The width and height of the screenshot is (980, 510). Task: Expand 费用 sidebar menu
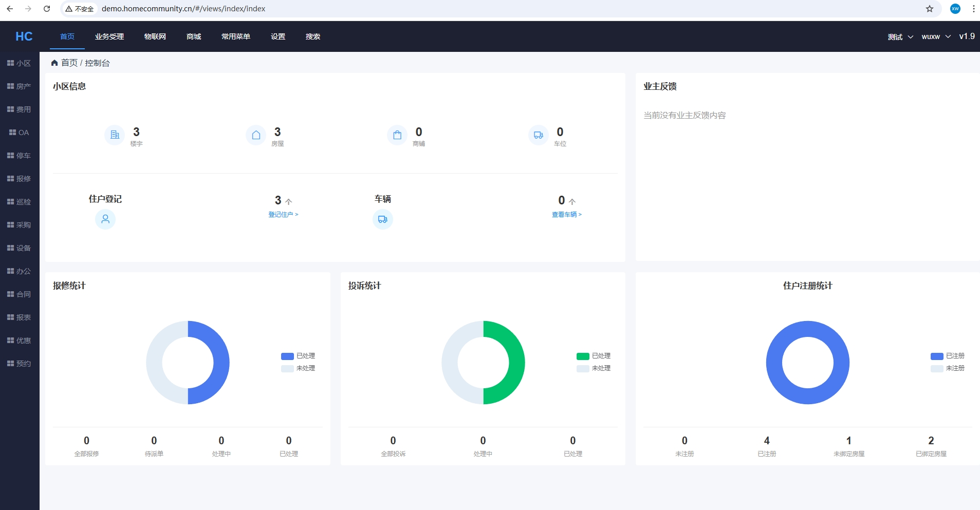pyautogui.click(x=20, y=109)
